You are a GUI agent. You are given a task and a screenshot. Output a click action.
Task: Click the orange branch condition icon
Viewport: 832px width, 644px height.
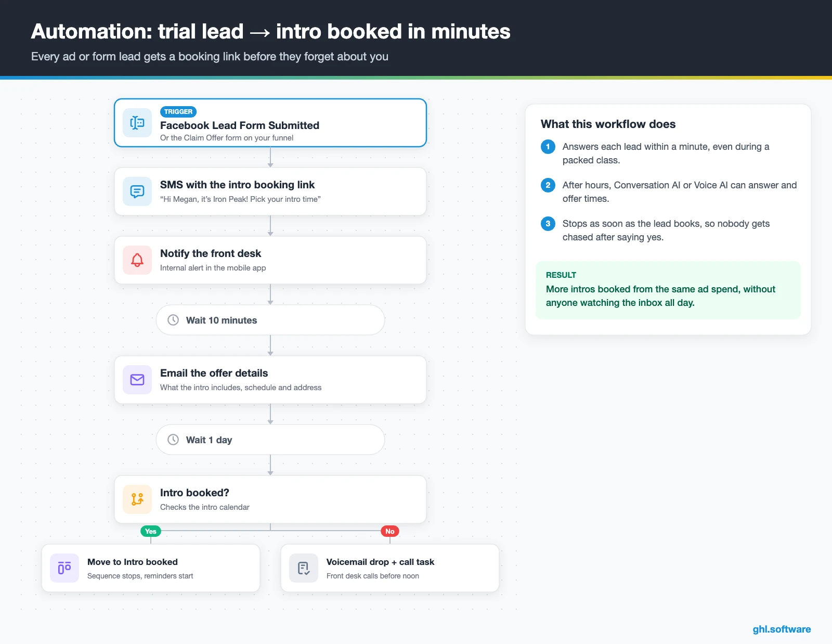point(137,499)
